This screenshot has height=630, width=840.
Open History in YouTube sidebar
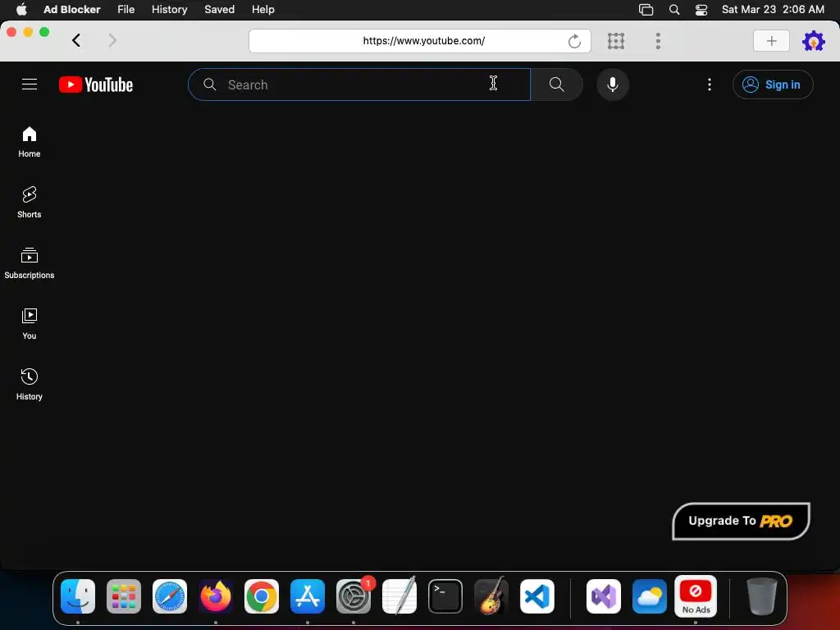tap(30, 385)
